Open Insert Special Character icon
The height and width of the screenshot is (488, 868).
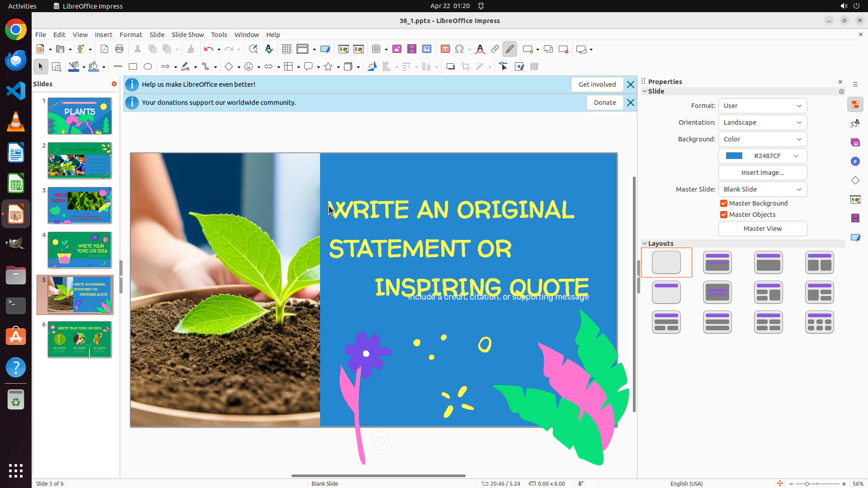click(x=459, y=49)
